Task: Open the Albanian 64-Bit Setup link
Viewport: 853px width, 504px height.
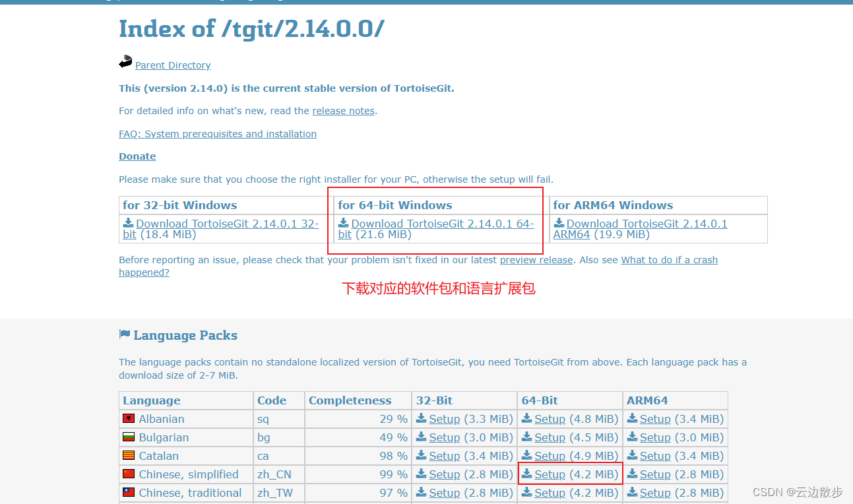Action: click(x=550, y=419)
